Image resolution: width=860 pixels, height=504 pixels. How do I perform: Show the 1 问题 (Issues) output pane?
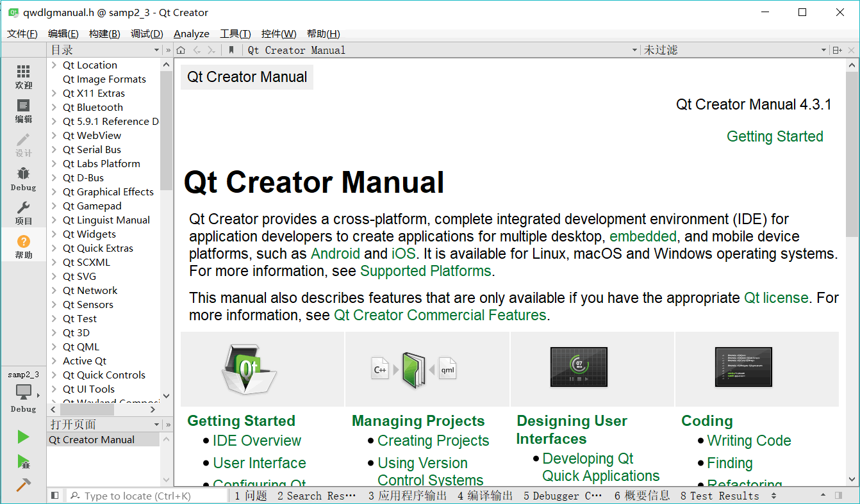[251, 496]
